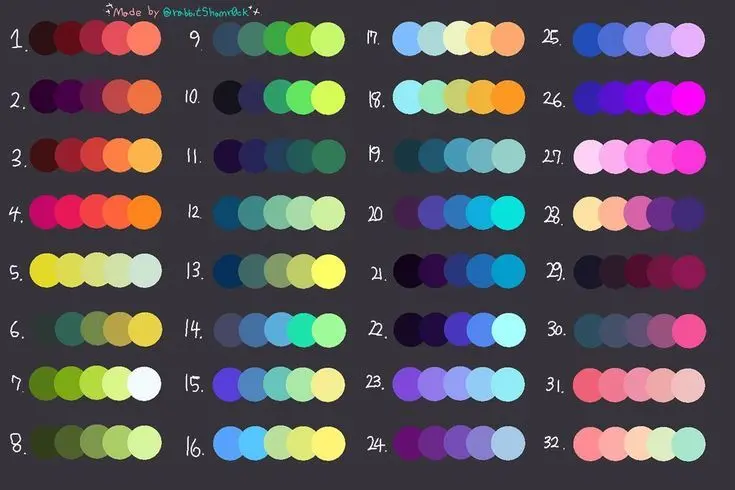
Task: Pick the mint green swatch ending palette 14
Action: coord(329,330)
